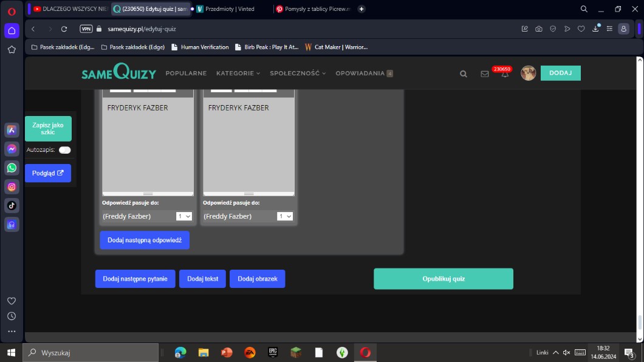
Task: Open the Popularne menu item
Action: pyautogui.click(x=186, y=73)
